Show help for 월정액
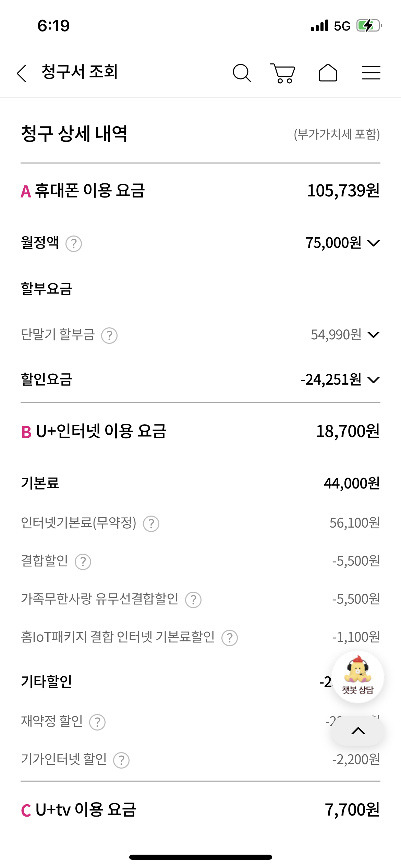The image size is (401, 868). coord(74,244)
